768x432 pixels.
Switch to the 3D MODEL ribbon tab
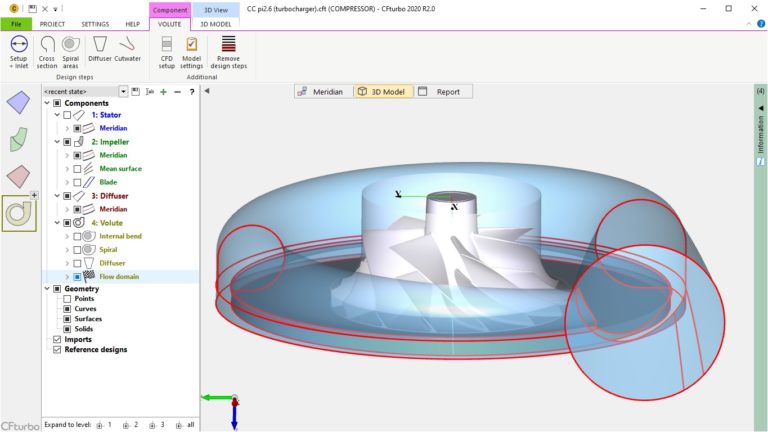(x=217, y=24)
